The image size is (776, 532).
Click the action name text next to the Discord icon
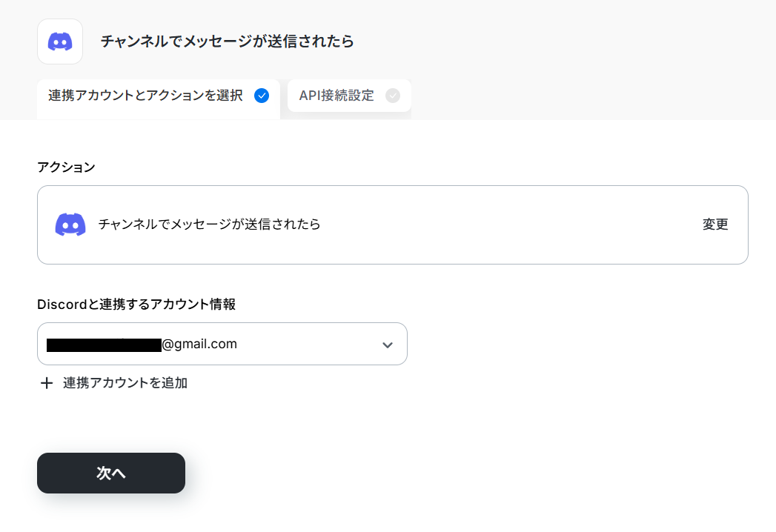pyautogui.click(x=209, y=225)
